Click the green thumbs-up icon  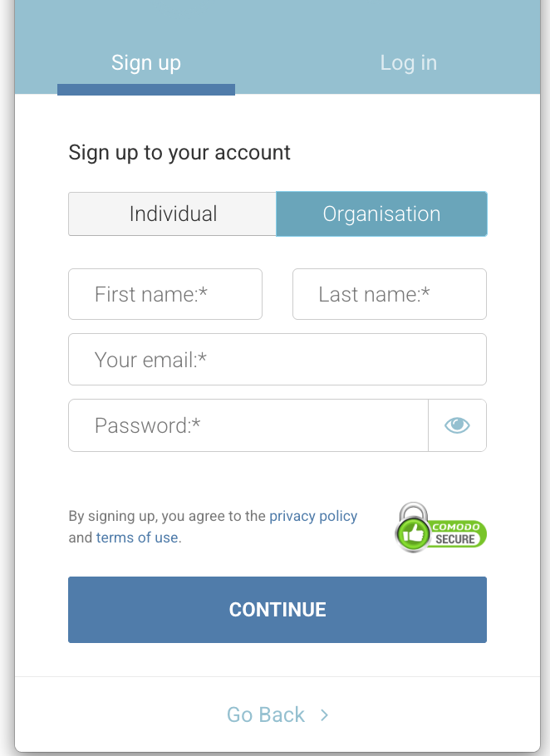[x=413, y=534]
